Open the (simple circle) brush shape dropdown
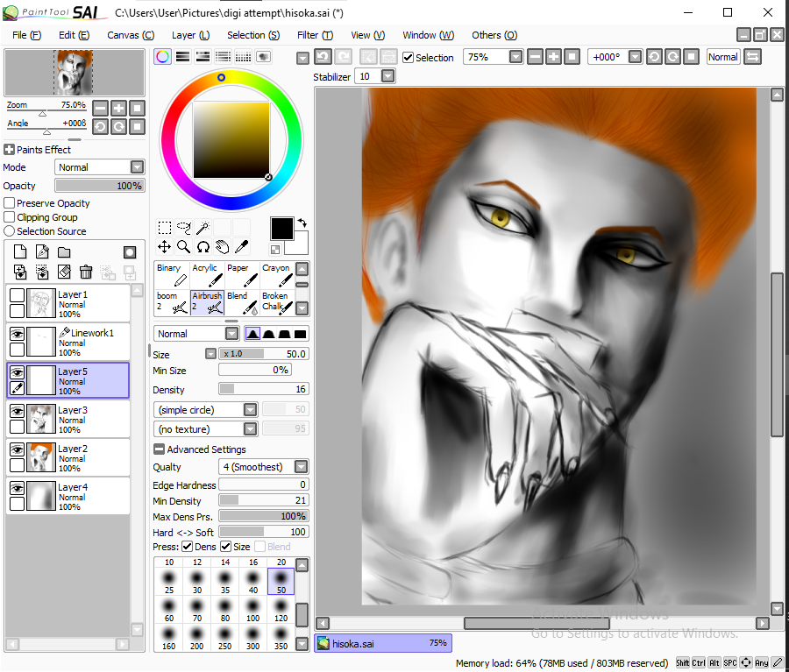This screenshot has height=672, width=789. point(250,410)
